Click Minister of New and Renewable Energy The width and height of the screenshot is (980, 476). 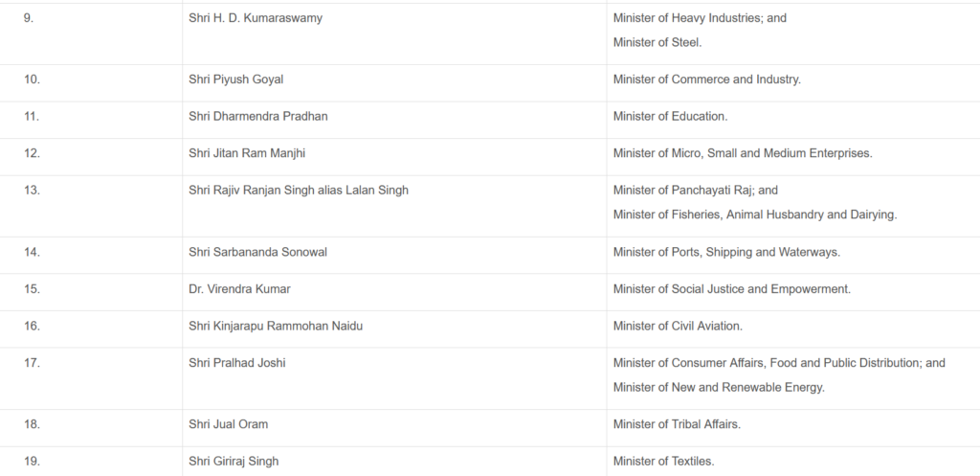[x=719, y=387]
